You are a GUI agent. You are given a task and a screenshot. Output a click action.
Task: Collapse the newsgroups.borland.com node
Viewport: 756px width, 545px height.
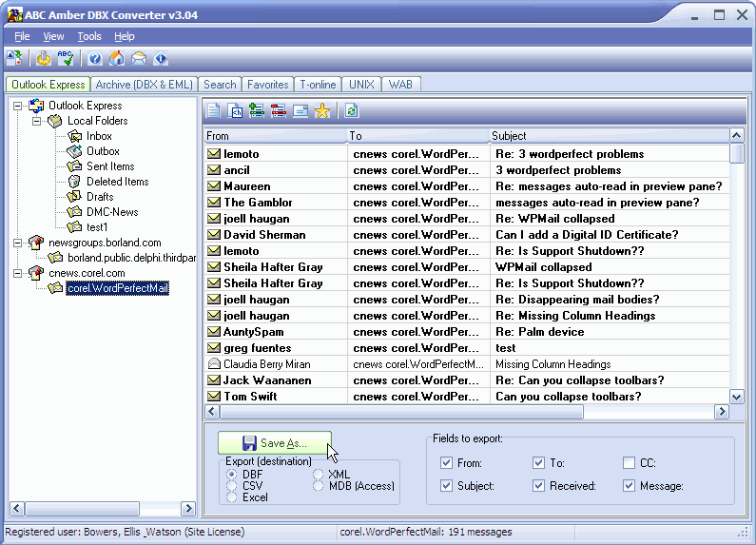(x=17, y=243)
